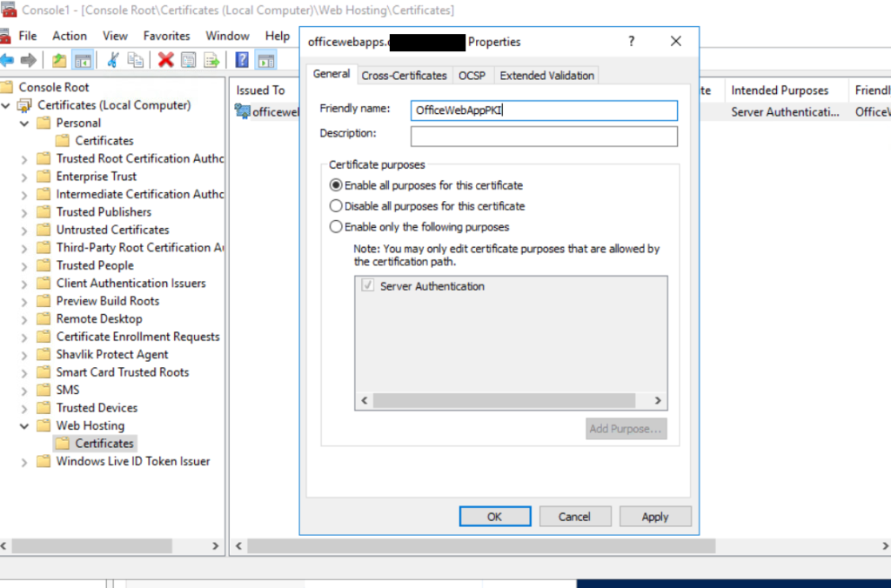The image size is (891, 588).
Task: Switch to the Cross-Certificates tab
Action: pos(404,76)
